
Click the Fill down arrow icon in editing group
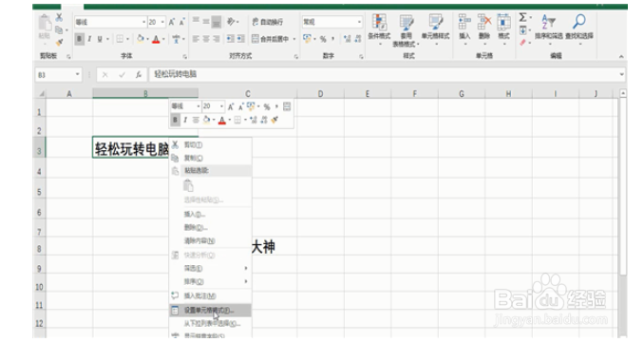[x=522, y=30]
